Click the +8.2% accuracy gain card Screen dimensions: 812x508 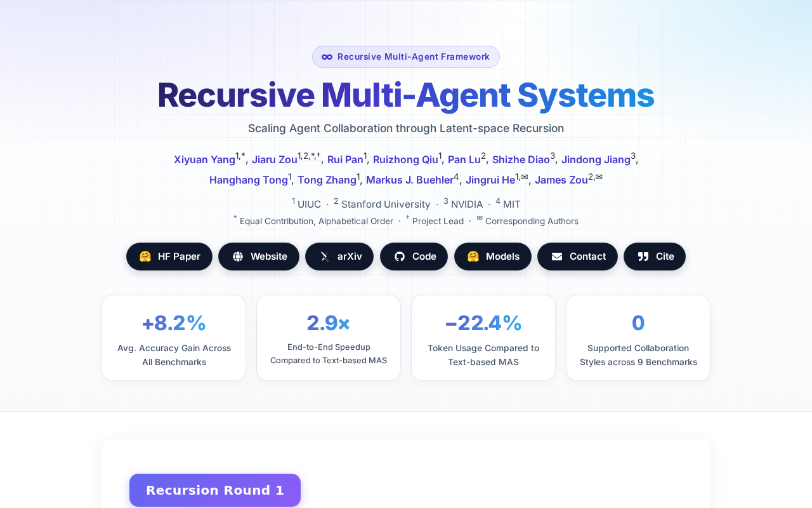174,338
